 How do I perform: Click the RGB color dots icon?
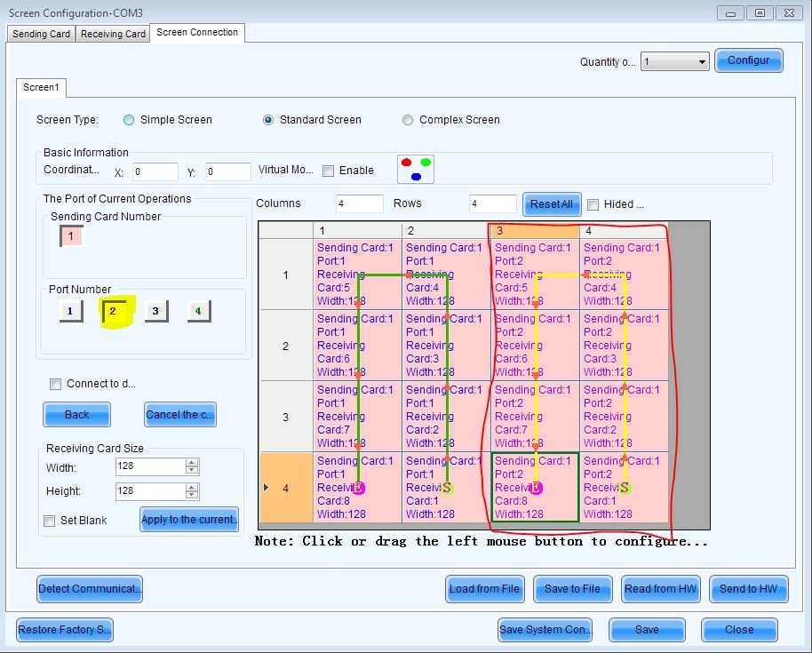(x=415, y=169)
